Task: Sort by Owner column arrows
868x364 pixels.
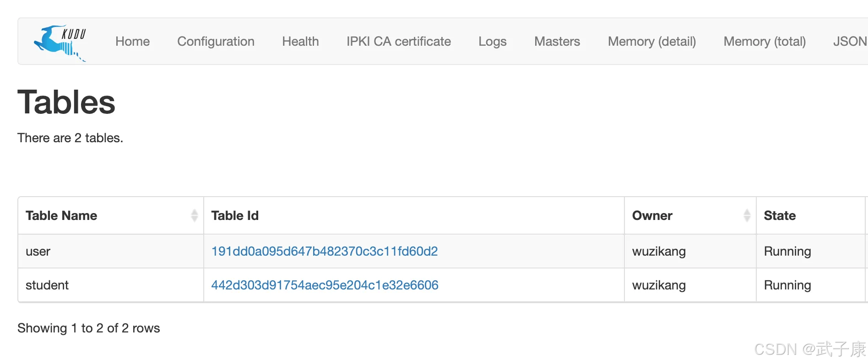Action: click(747, 215)
